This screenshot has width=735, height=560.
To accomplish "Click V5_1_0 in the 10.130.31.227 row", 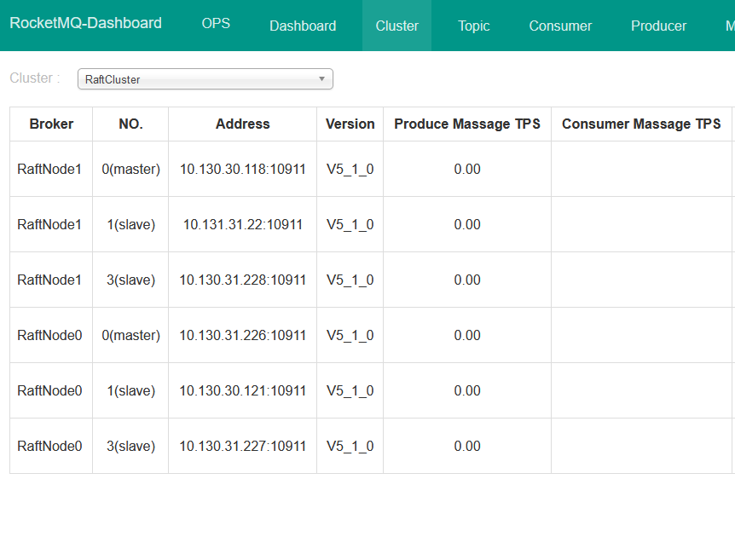I will coord(350,446).
